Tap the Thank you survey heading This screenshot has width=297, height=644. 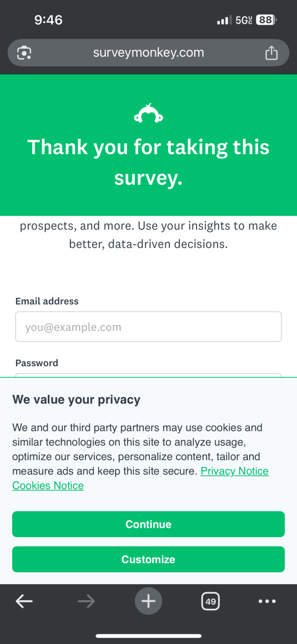(148, 163)
